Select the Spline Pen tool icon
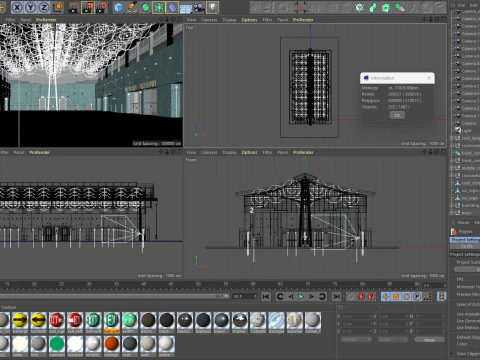The image size is (480, 360). (132, 7)
